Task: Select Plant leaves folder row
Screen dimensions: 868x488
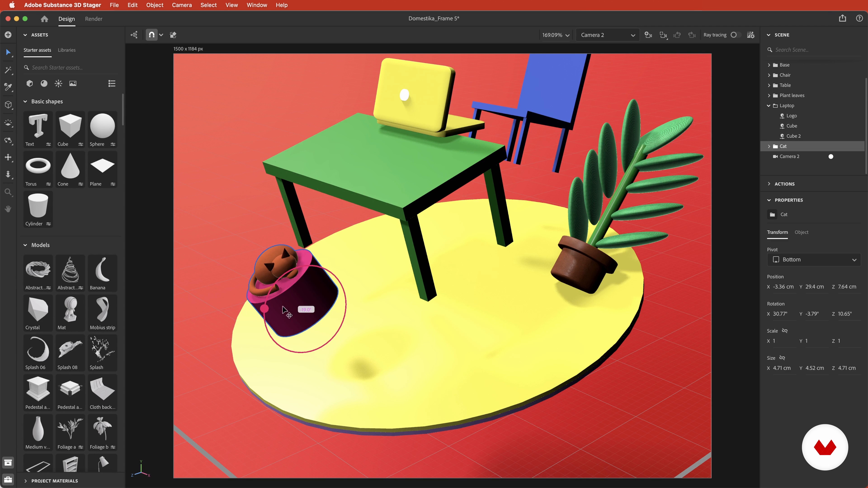Action: pos(812,95)
